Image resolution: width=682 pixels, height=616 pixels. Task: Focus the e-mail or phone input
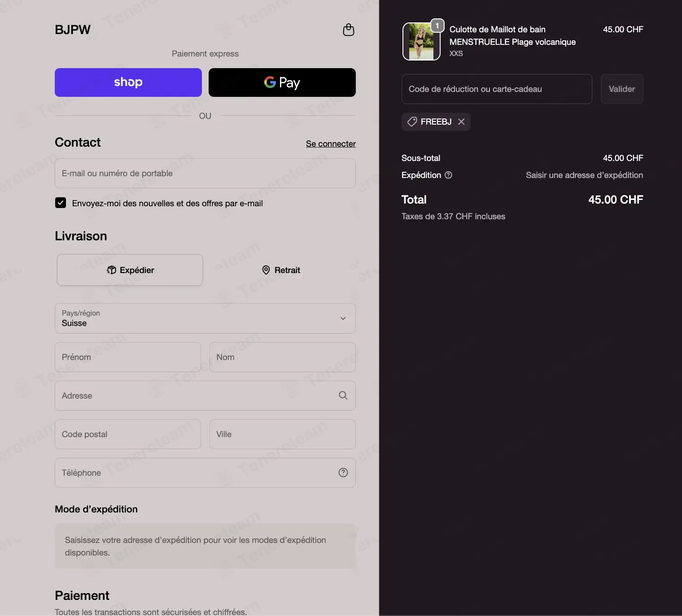[x=205, y=174]
